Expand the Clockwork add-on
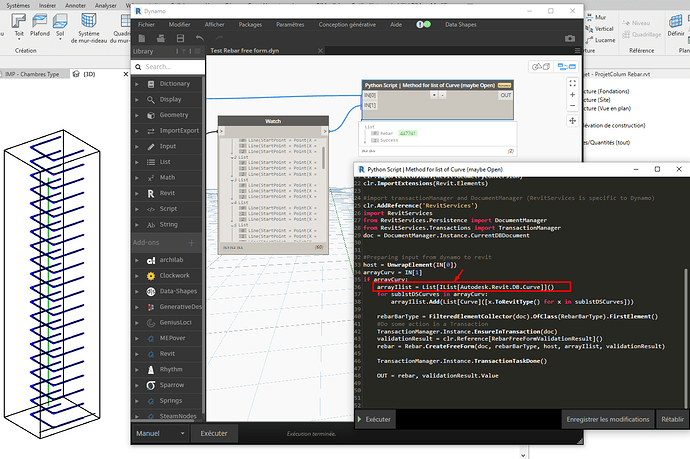The width and height of the screenshot is (690, 459). pos(137,275)
